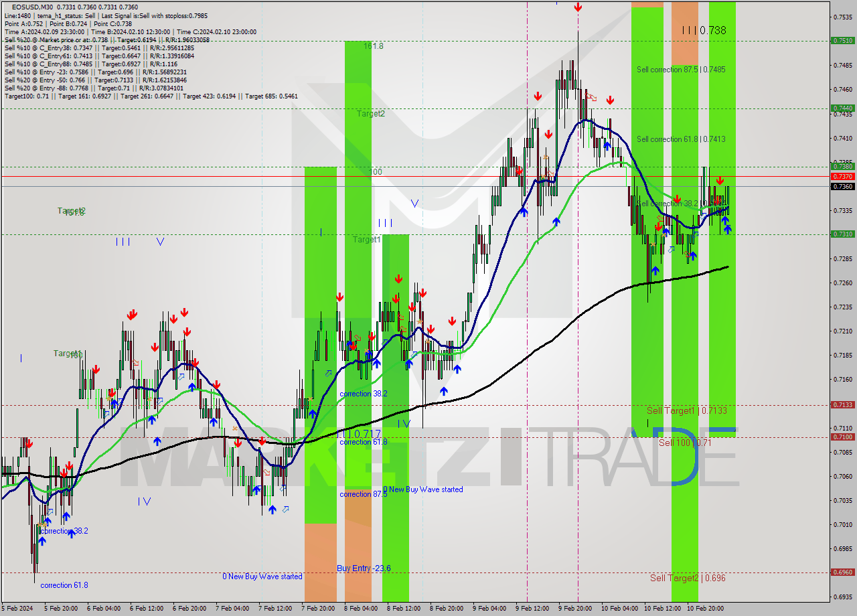Click the 0.7535 price axis label
This screenshot has width=857, height=616.
click(x=842, y=17)
